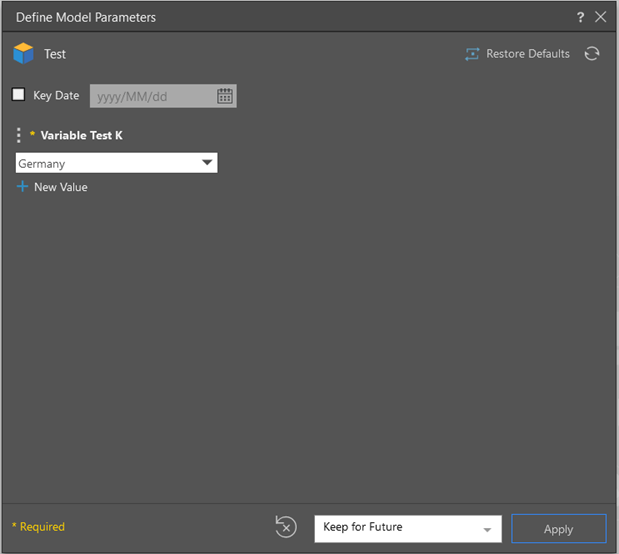
Task: Click the Germany value combo box
Action: click(105, 163)
